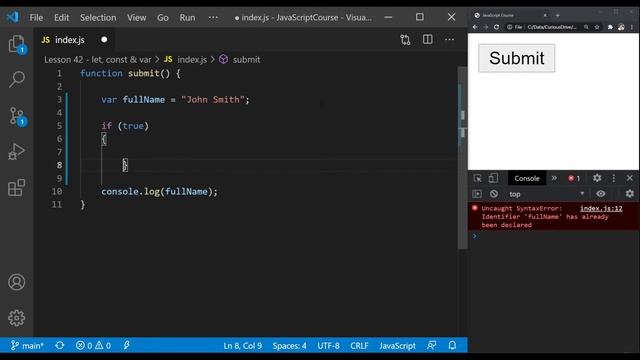Screen dimensions: 640x360
Task: Click the editor vertical scrollbar
Action: tap(462, 158)
